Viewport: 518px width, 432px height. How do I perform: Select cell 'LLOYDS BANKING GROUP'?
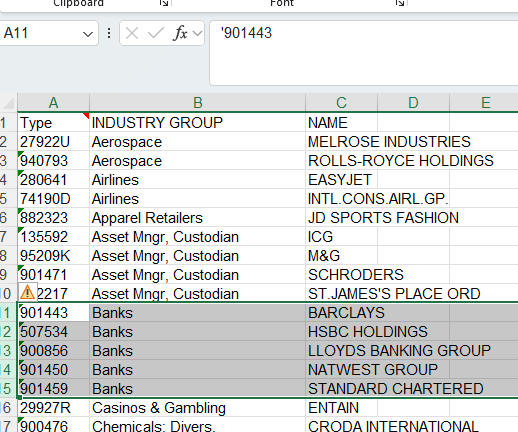(341, 351)
